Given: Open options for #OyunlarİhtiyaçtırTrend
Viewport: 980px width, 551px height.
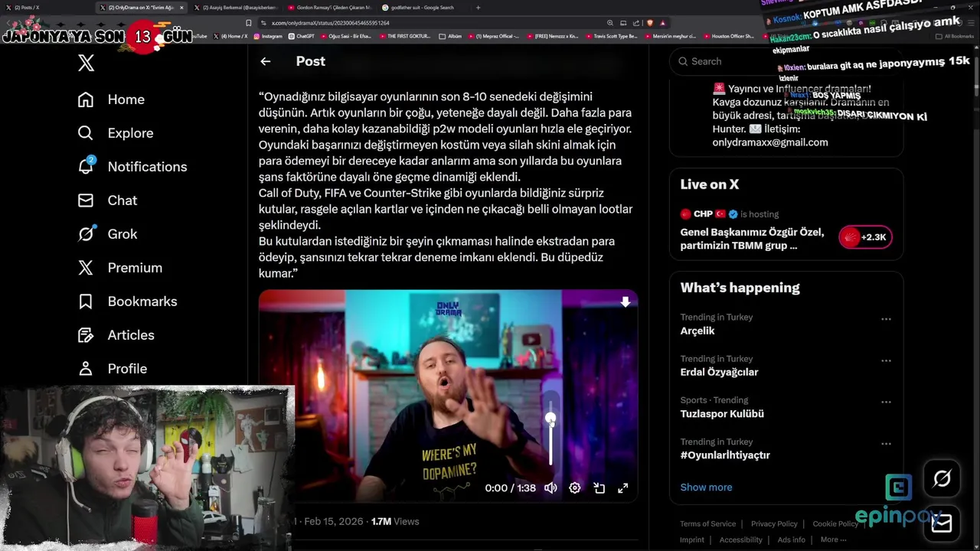Looking at the screenshot, I should (x=886, y=444).
